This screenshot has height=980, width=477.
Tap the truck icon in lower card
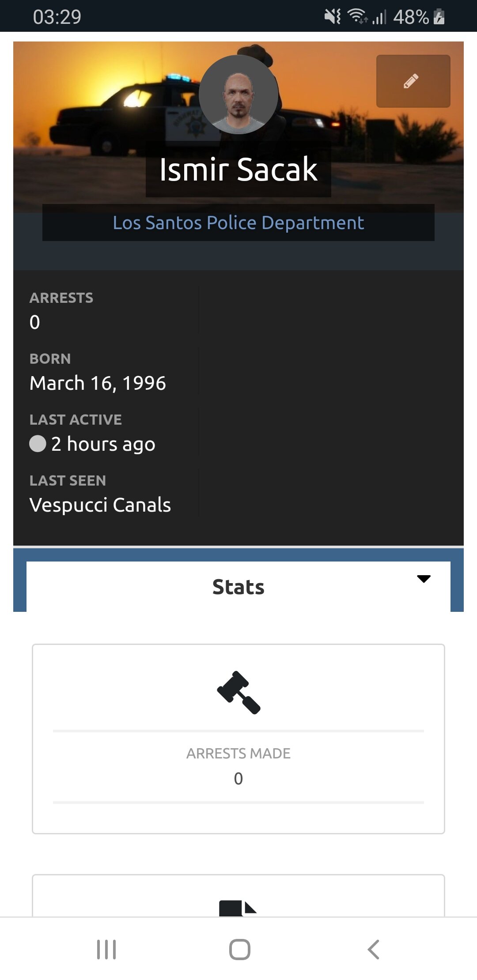coord(238,908)
